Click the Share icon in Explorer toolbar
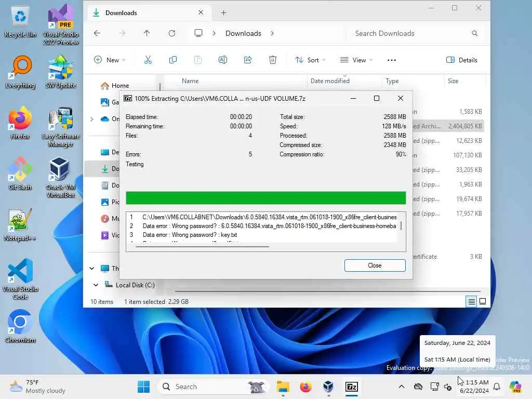The height and width of the screenshot is (399, 532). (248, 60)
